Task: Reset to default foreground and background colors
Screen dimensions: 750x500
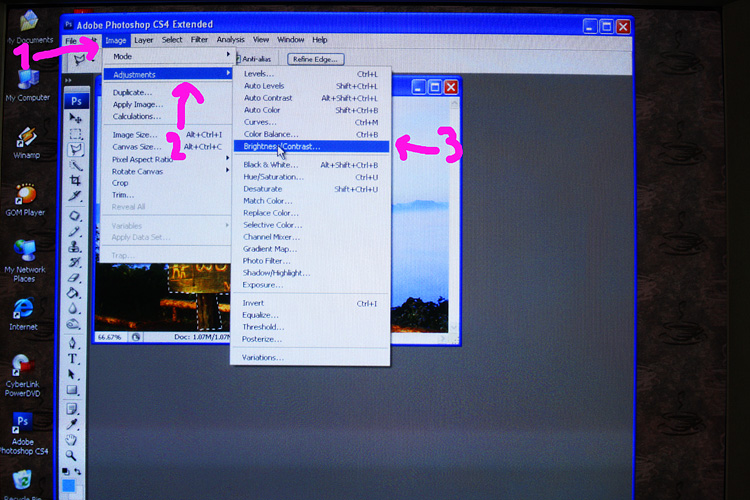Action: click(x=66, y=471)
